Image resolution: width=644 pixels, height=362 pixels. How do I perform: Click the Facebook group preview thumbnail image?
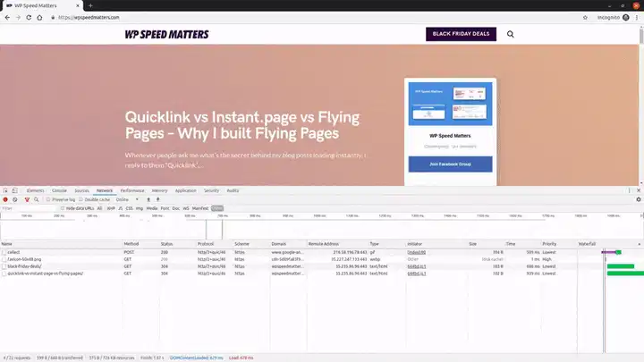click(x=450, y=104)
